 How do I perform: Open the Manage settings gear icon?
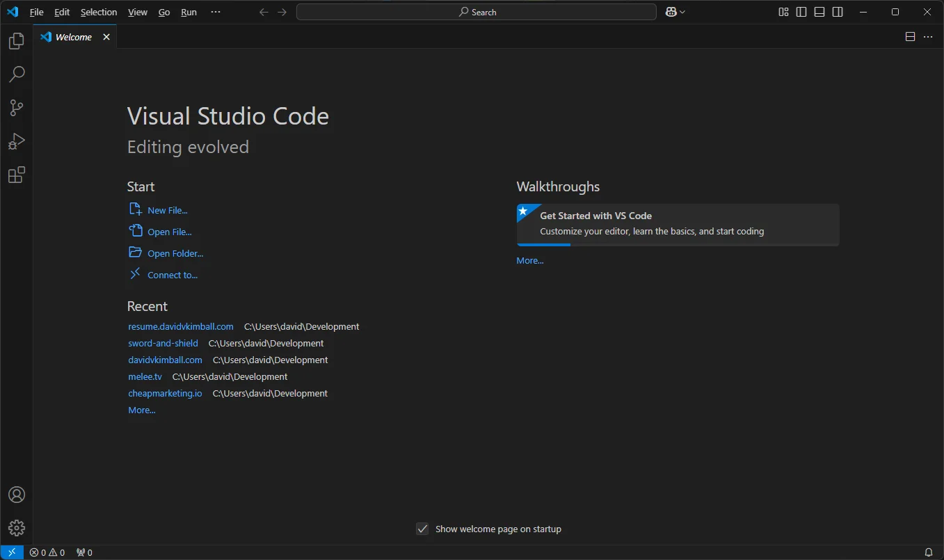(x=16, y=527)
